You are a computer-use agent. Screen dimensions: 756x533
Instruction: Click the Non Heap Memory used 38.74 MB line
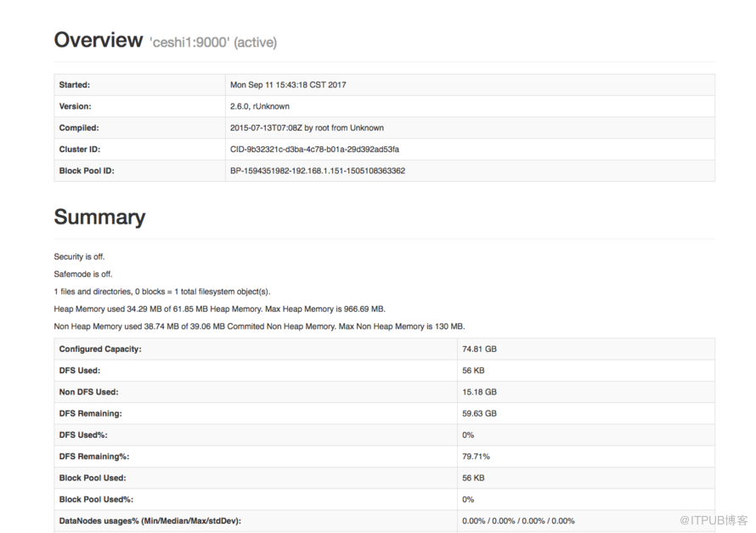(x=259, y=326)
